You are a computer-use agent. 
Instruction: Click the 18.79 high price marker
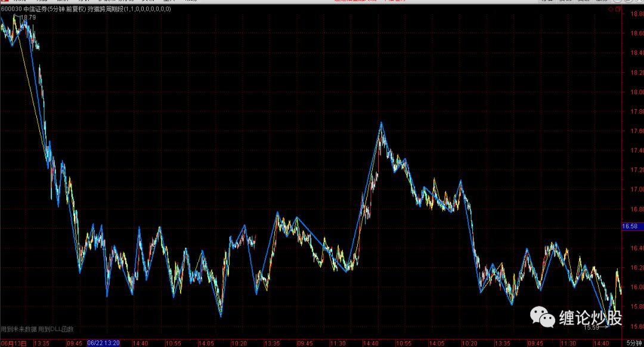[28, 17]
